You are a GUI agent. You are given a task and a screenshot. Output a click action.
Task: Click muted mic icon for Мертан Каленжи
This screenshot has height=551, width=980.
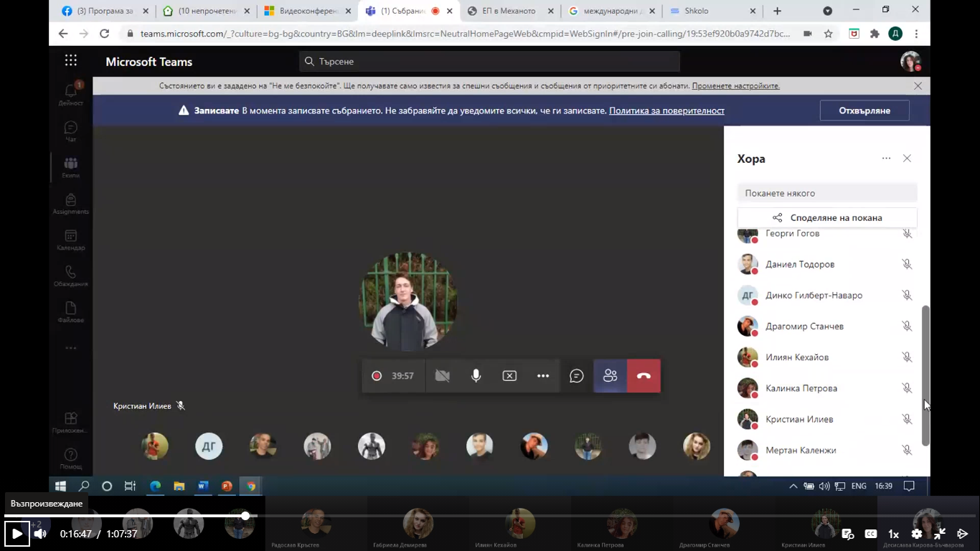[x=907, y=450]
